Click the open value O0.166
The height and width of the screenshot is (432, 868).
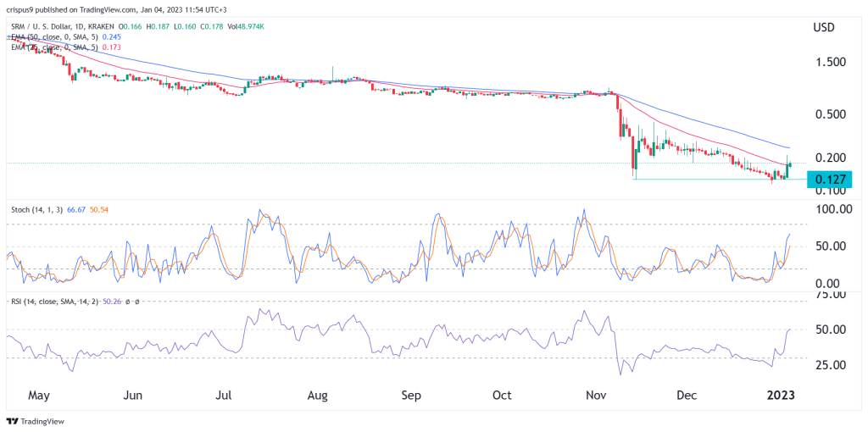coord(129,28)
